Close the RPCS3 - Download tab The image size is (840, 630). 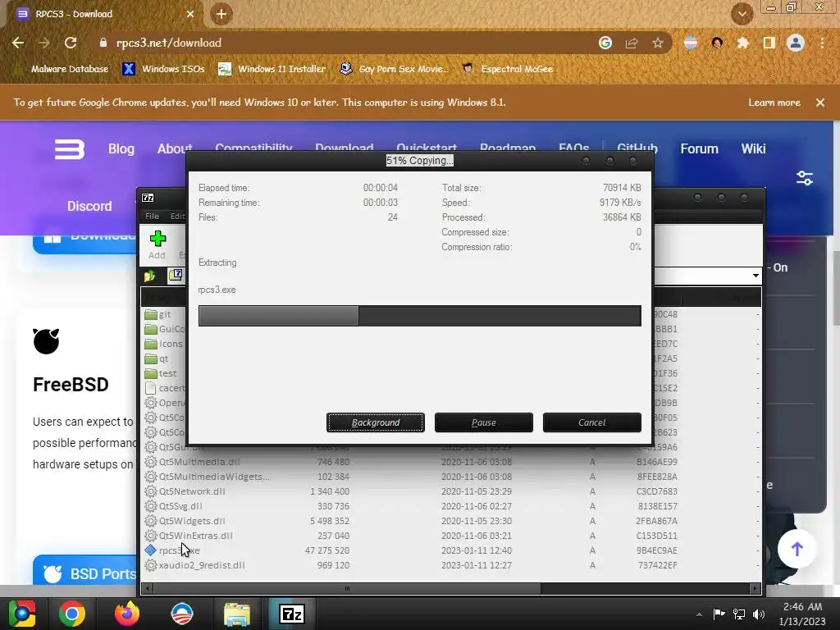coord(190,14)
